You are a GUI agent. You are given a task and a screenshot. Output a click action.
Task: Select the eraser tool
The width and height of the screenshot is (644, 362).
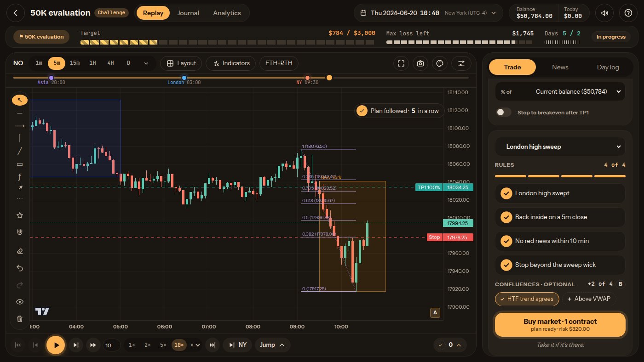point(19,251)
